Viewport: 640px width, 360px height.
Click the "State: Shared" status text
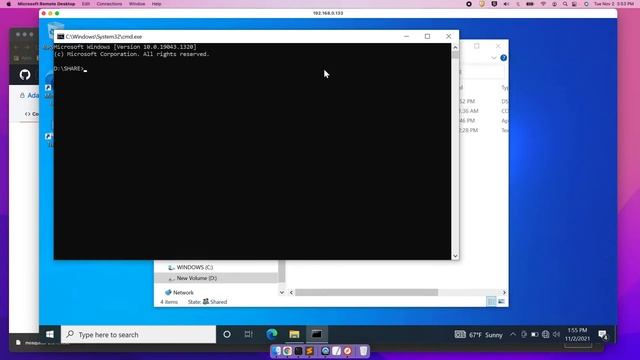point(207,302)
